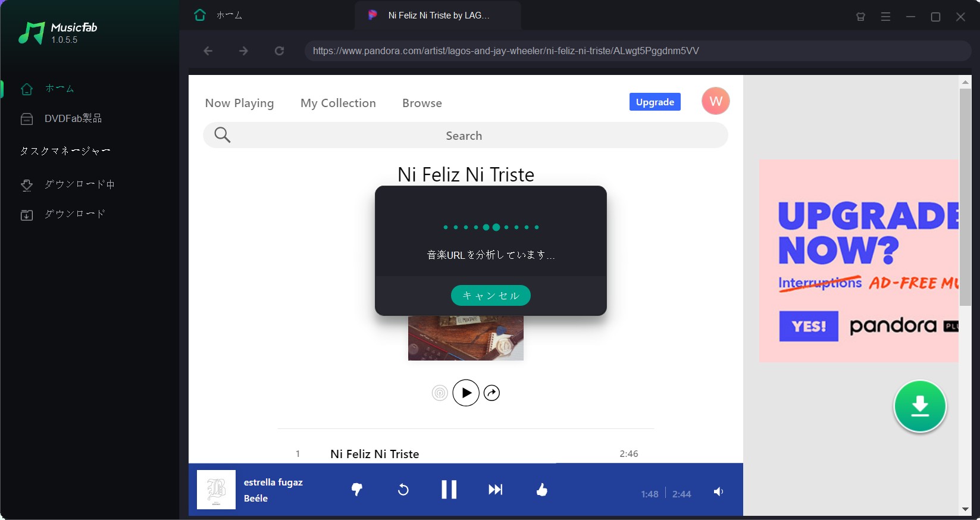980x520 pixels.
Task: Click the album cover art thumbnail
Action: tap(466, 338)
